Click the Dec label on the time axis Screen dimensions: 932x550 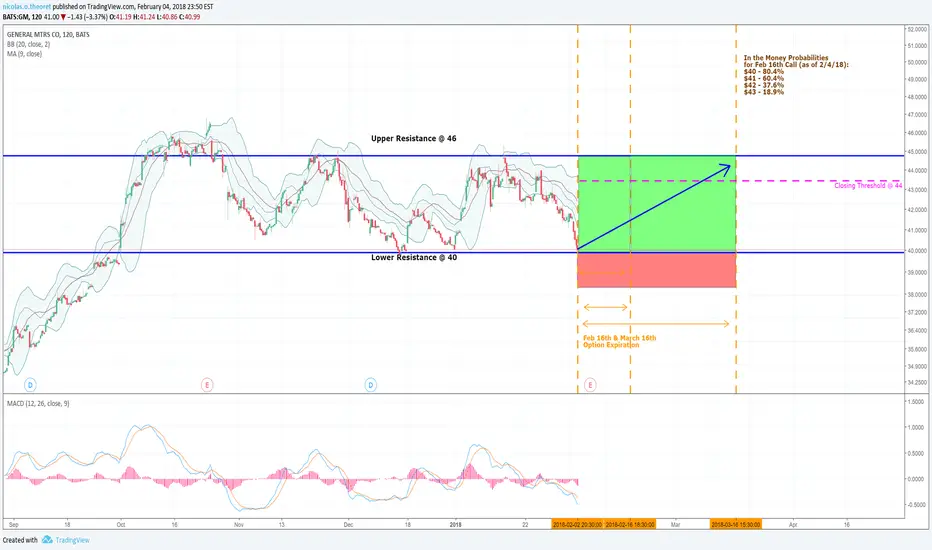click(x=348, y=524)
